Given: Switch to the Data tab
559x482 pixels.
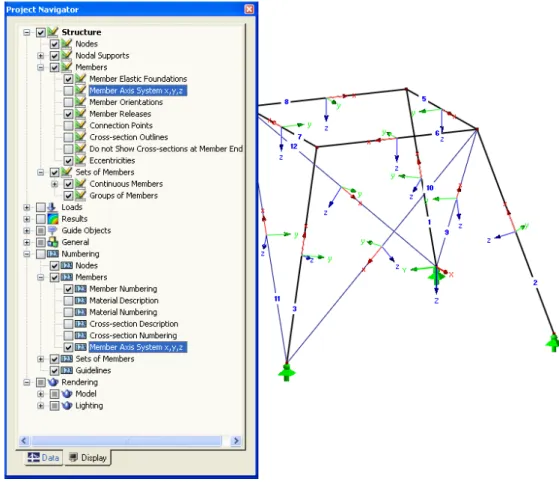Looking at the screenshot, I should coord(43,457).
